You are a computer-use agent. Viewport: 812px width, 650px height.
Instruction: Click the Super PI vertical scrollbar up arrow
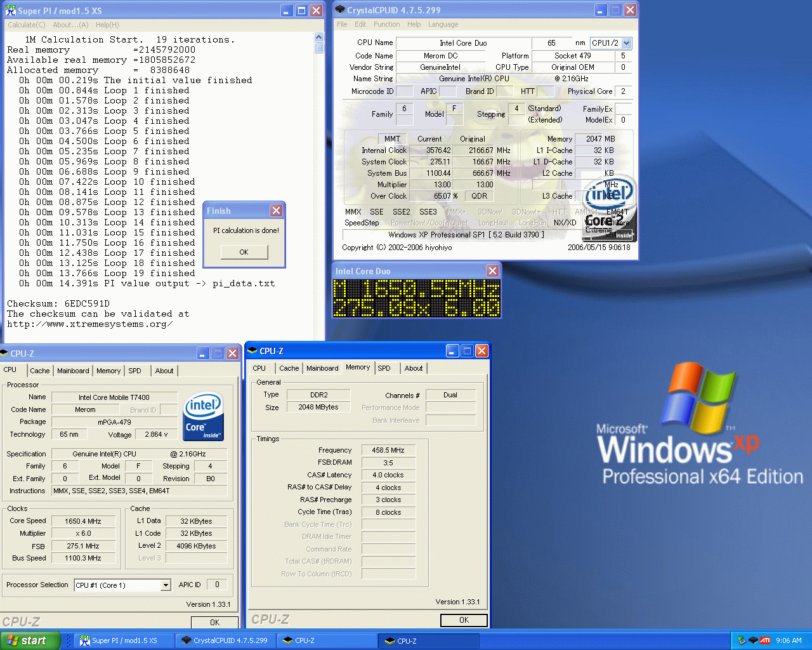coord(319,38)
